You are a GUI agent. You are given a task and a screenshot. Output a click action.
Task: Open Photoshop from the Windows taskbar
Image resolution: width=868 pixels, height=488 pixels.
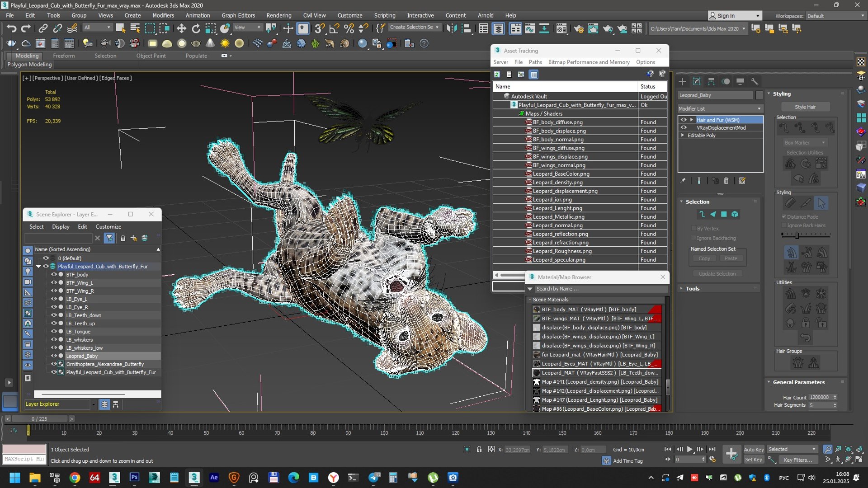point(134,477)
